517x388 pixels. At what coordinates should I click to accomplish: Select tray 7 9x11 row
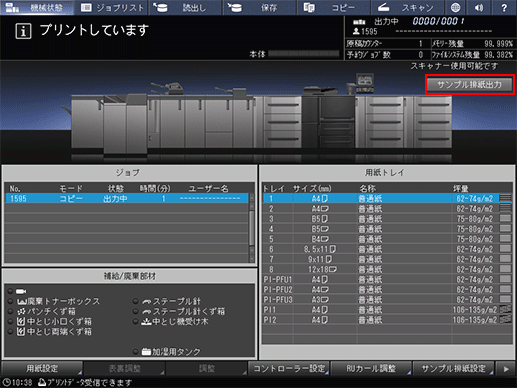(x=387, y=259)
